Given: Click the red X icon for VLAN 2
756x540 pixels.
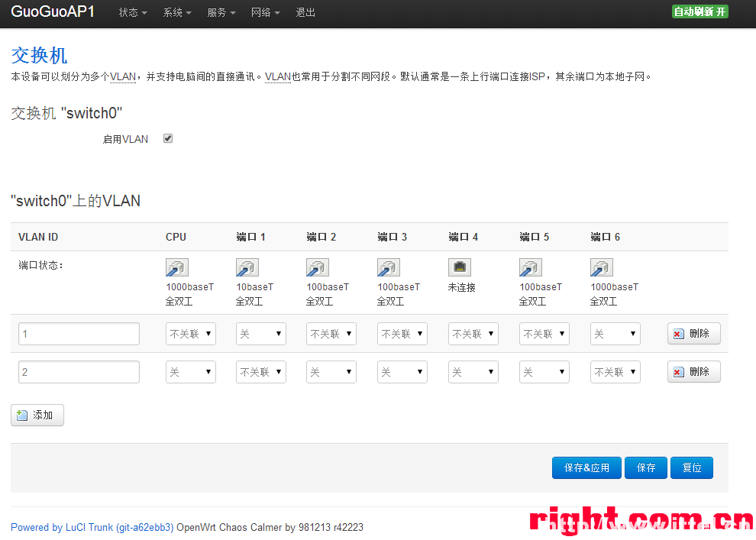Looking at the screenshot, I should [678, 372].
